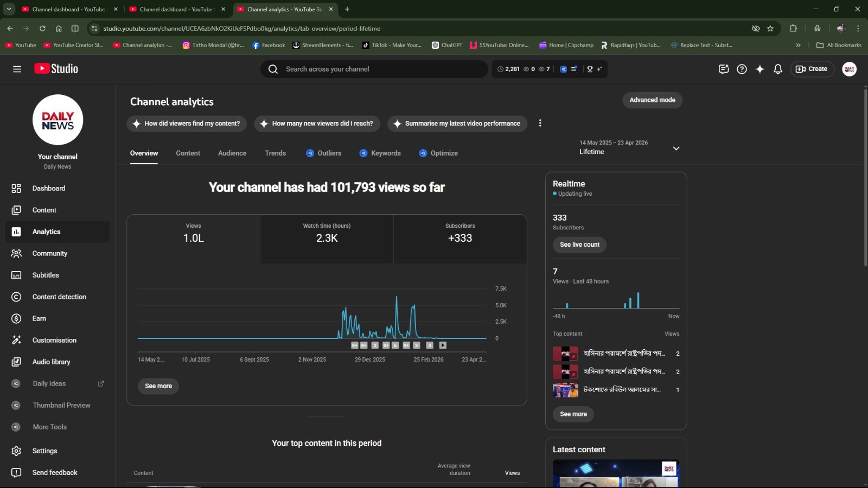
Task: Click the Advanced mode button
Action: (x=652, y=100)
